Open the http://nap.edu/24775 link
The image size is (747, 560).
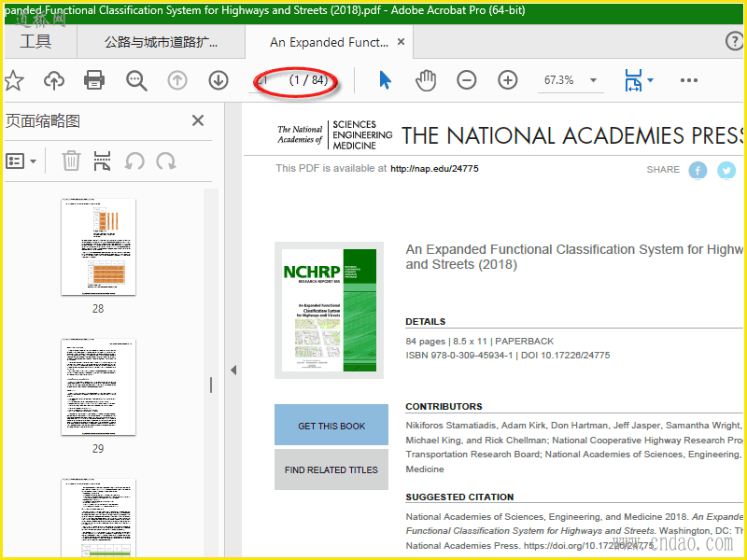tap(434, 169)
